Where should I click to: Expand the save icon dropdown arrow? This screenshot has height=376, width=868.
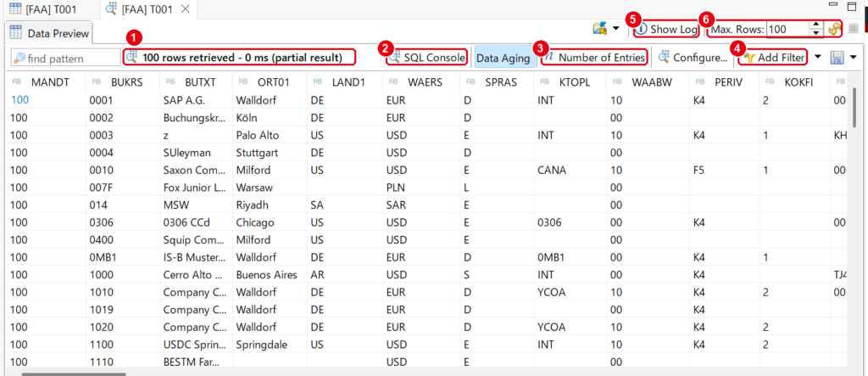click(853, 57)
